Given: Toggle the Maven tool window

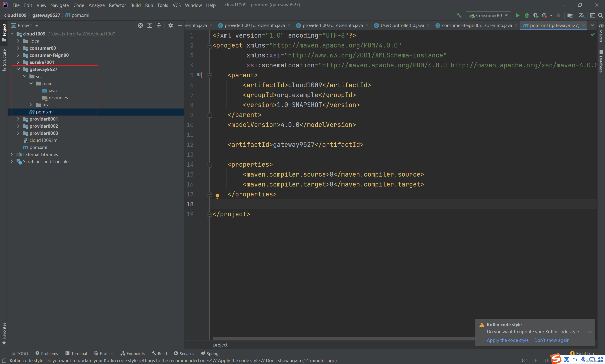Looking at the screenshot, I should click(601, 33).
